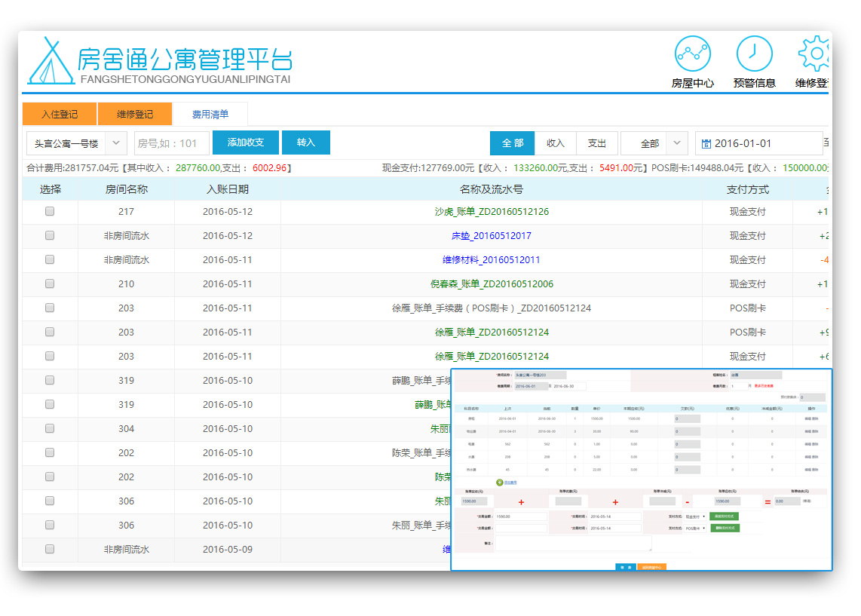Click the calendar icon in date field
The image size is (861, 616).
[706, 143]
